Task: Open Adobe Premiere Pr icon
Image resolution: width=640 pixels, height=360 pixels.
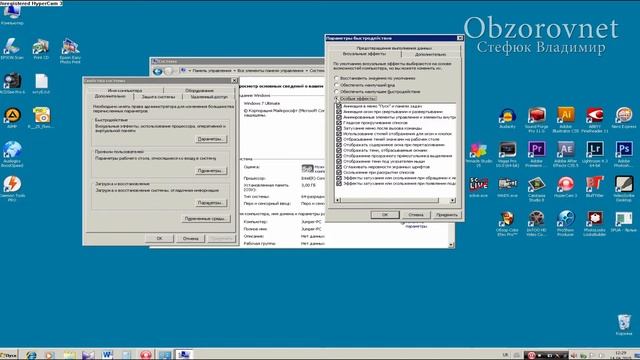Action: tap(536, 154)
